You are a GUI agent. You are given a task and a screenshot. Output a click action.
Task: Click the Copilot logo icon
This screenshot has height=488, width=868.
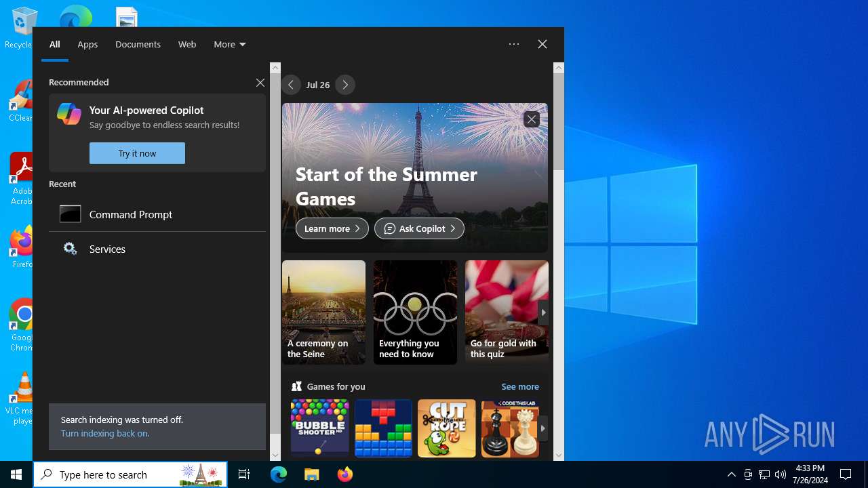coord(69,114)
